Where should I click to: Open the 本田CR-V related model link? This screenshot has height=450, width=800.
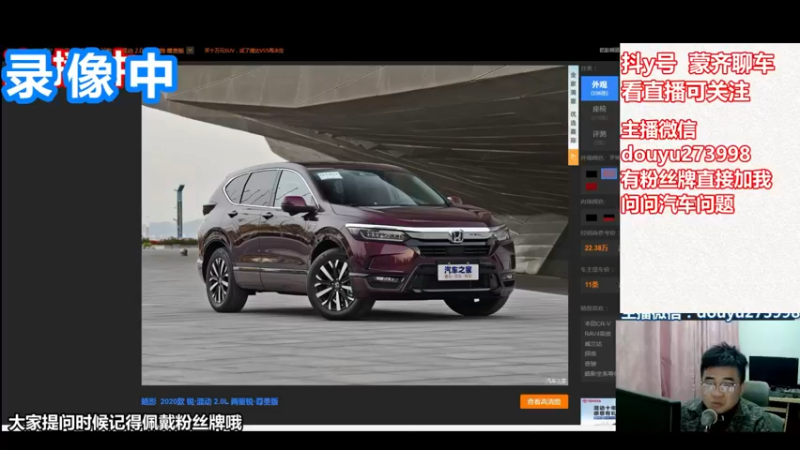tap(597, 323)
